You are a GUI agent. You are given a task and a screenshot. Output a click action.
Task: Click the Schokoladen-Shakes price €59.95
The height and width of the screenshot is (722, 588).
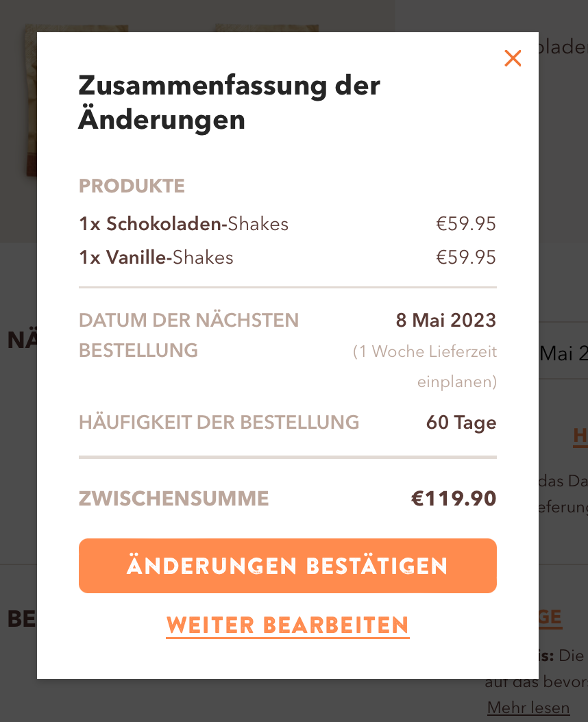tap(466, 224)
